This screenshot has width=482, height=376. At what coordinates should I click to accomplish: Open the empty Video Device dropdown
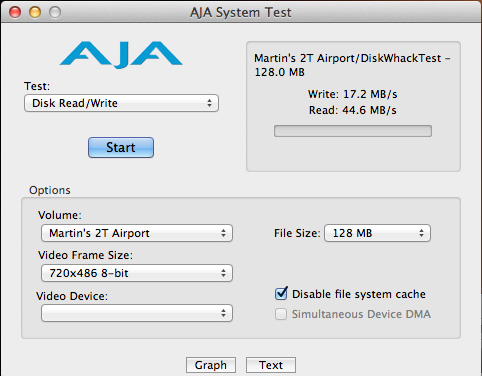[137, 313]
